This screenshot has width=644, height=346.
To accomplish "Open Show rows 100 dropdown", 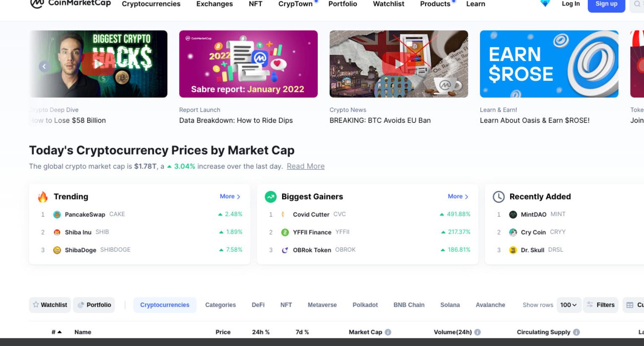I will (x=569, y=305).
